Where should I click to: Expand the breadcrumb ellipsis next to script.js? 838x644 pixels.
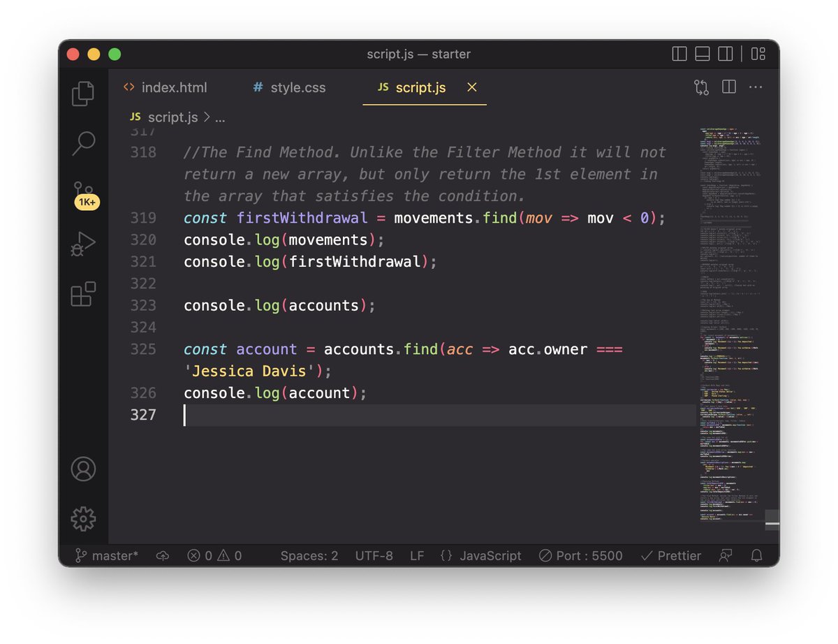(220, 117)
